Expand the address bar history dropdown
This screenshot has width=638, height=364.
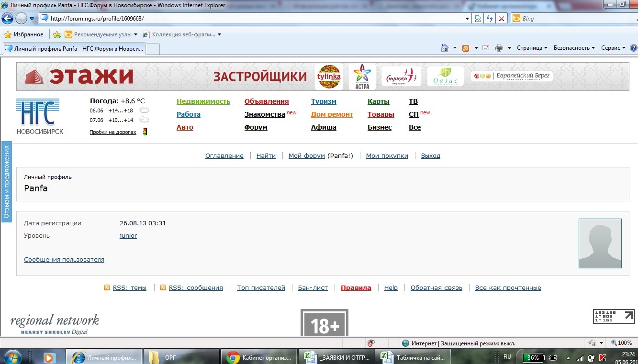tap(468, 19)
